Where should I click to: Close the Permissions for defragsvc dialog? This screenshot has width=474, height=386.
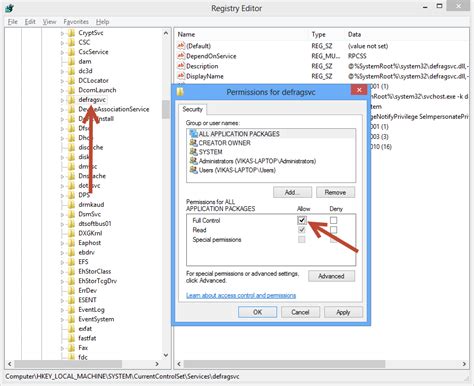tap(359, 90)
